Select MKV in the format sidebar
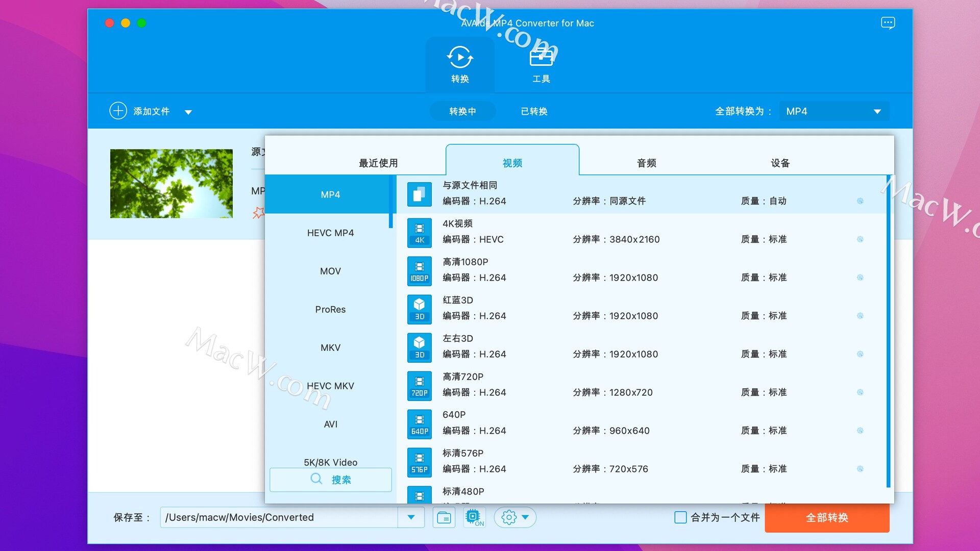 pos(330,347)
